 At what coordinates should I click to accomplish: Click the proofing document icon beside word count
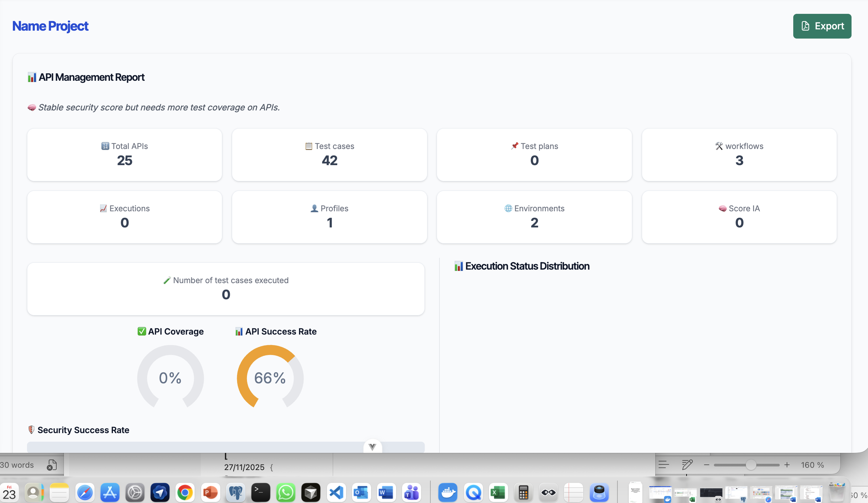coord(52,465)
